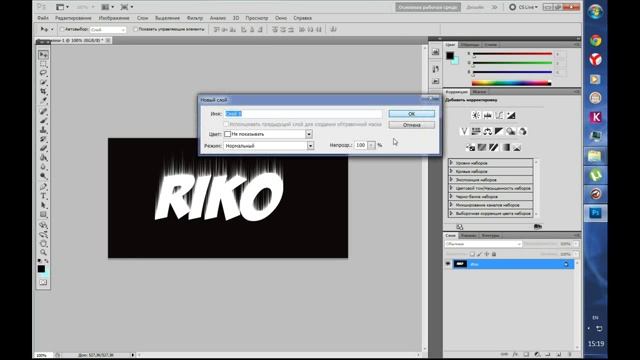Image resolution: width=640 pixels, height=360 pixels.
Task: Add Exposure adjustment icon
Action: click(x=511, y=116)
